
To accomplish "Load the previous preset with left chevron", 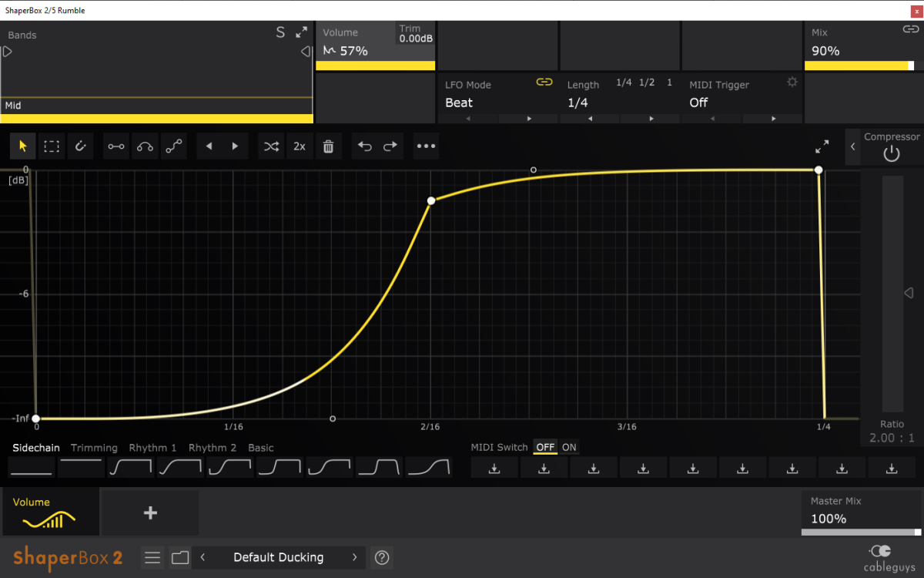I will (x=203, y=557).
